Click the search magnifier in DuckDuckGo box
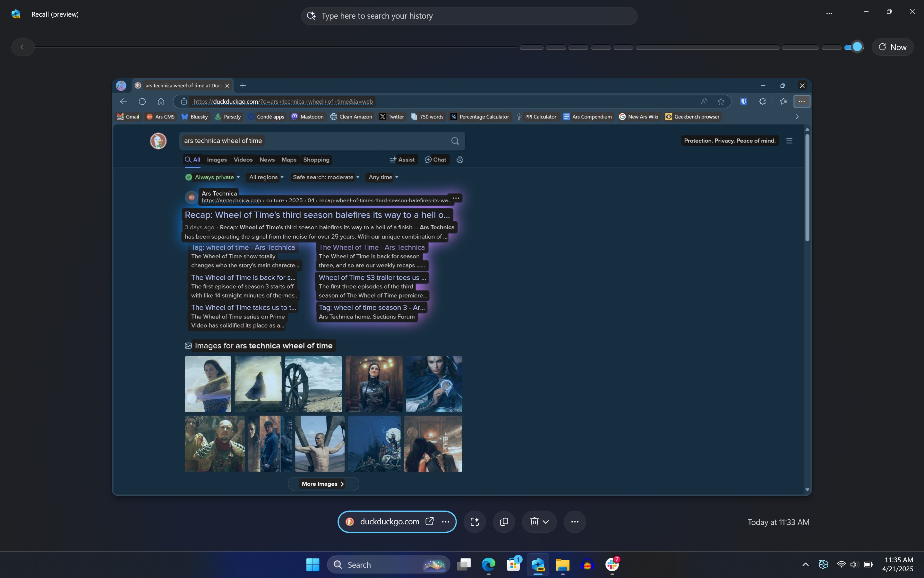The height and width of the screenshot is (578, 924). pyautogui.click(x=455, y=141)
